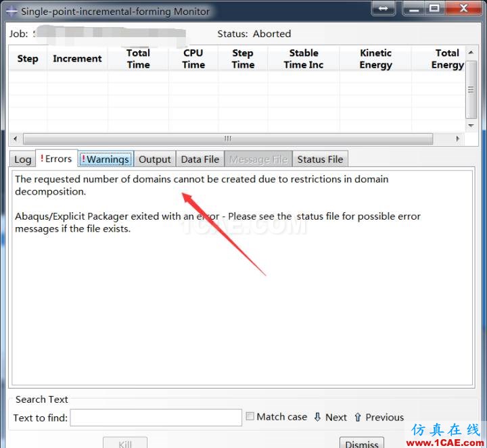The width and height of the screenshot is (487, 448).
Task: Open the Log tab
Action: point(23,159)
